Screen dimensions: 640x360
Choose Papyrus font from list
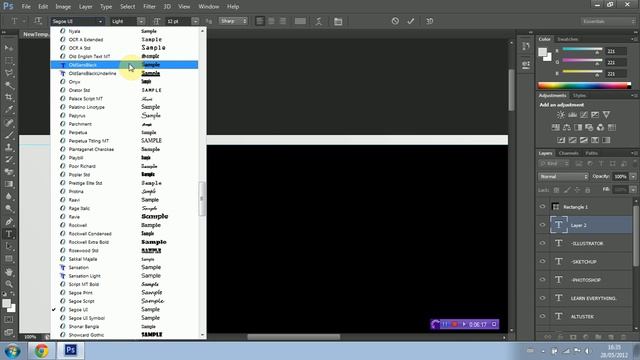point(124,116)
